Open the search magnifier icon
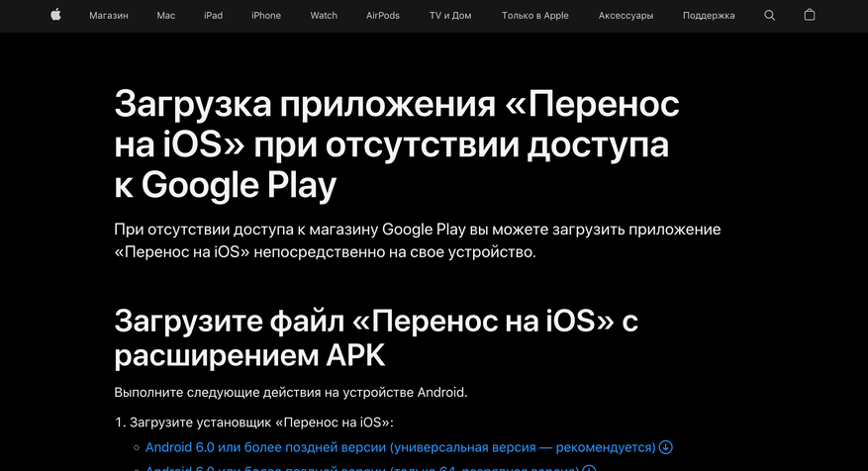This screenshot has width=868, height=471. point(769,16)
